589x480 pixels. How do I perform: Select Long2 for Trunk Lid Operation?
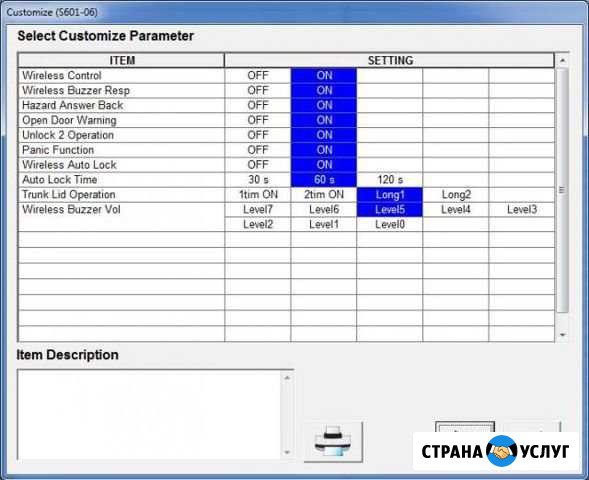click(x=456, y=195)
